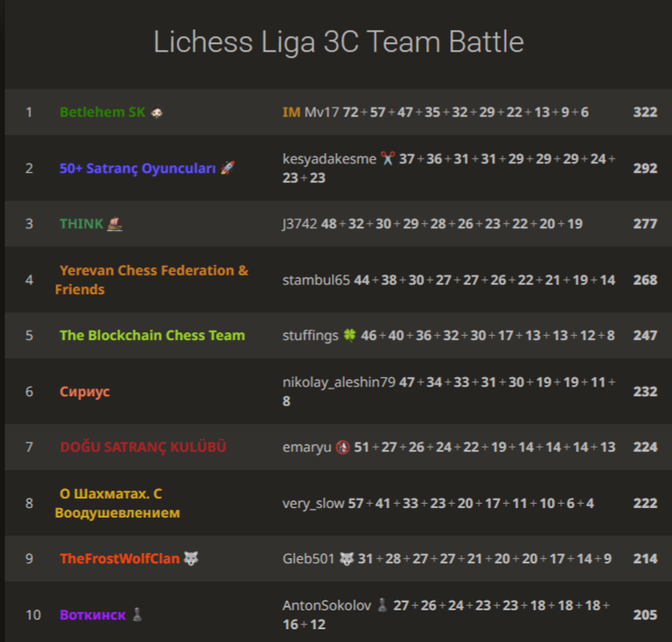Open the Betlehem SK team page
Image resolution: width=672 pixels, height=642 pixels.
click(x=102, y=112)
